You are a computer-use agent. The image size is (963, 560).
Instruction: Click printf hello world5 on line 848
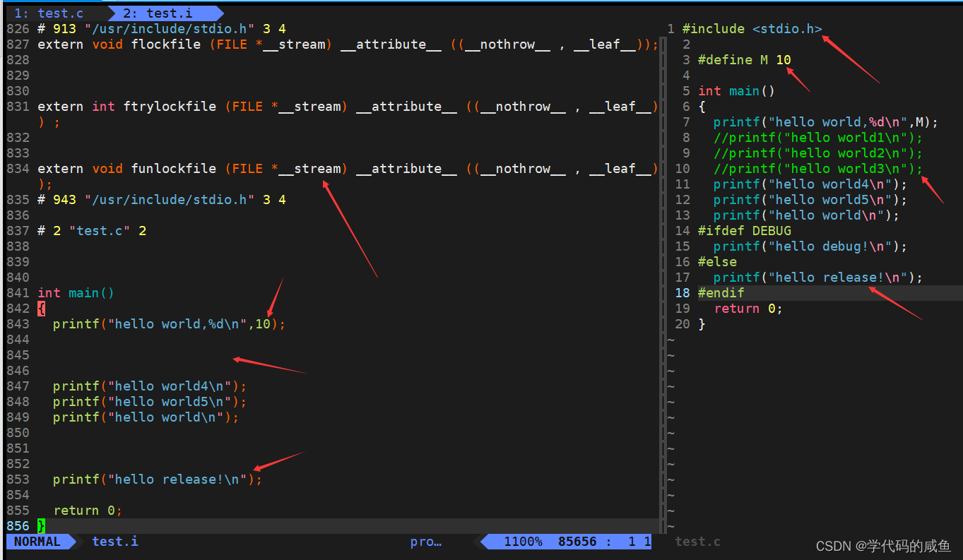150,402
